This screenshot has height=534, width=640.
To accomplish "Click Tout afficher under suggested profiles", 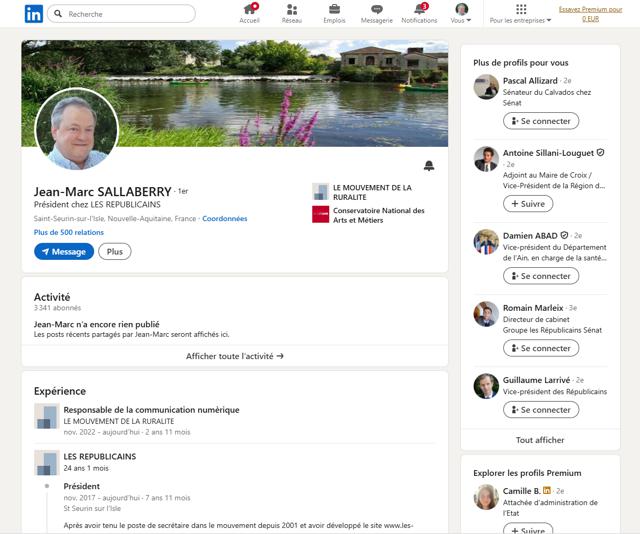I will click(x=540, y=440).
